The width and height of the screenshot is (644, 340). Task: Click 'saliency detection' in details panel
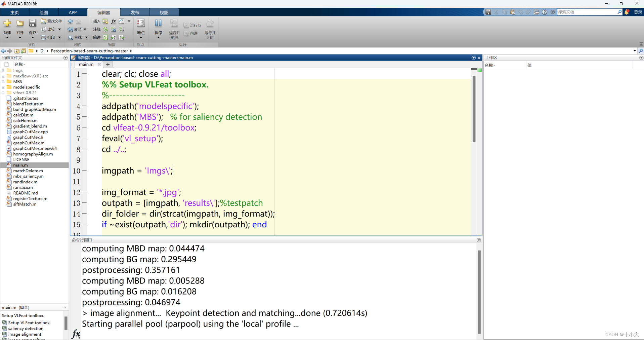(x=26, y=329)
